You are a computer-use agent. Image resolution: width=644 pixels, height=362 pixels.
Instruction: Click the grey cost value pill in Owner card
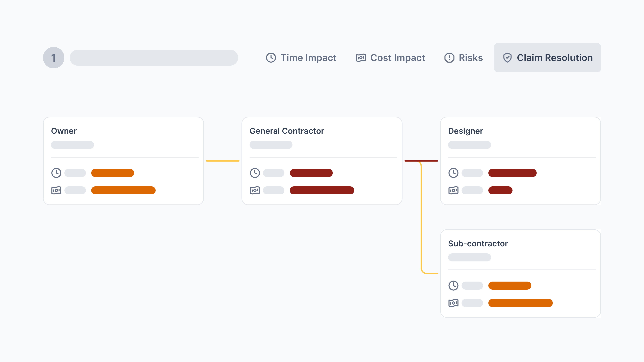click(x=75, y=190)
